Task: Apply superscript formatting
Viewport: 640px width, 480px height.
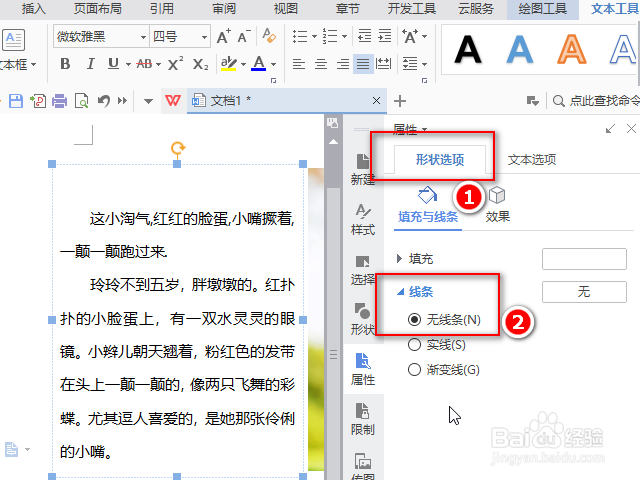Action: click(176, 64)
